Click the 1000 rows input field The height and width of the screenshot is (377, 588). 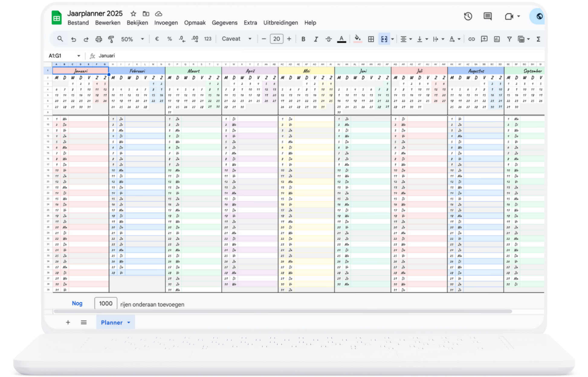pyautogui.click(x=106, y=303)
